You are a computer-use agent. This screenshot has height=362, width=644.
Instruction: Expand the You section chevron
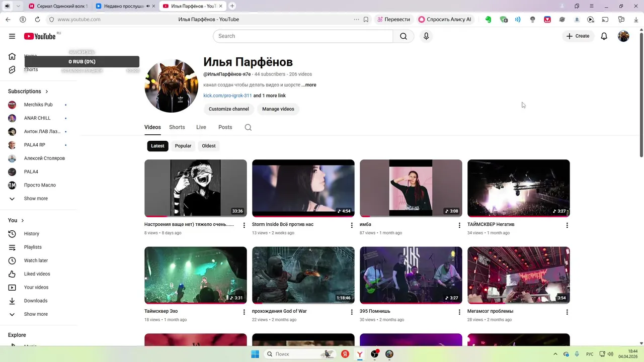[23, 221]
